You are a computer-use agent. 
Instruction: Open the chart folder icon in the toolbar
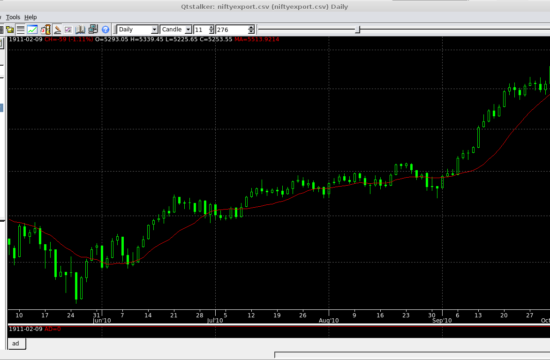pyautogui.click(x=9, y=30)
